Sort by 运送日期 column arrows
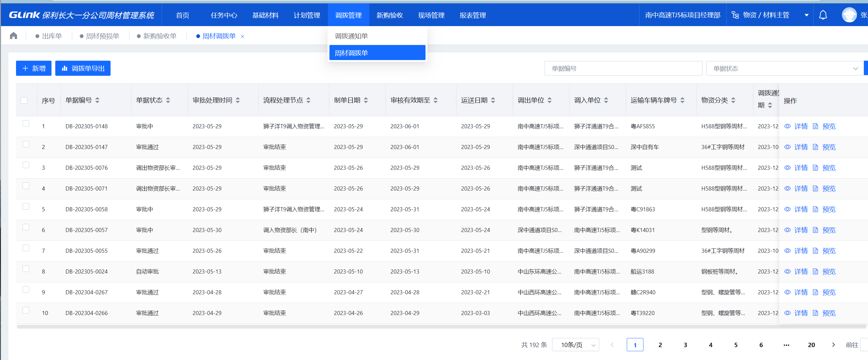The width and height of the screenshot is (868, 360). click(x=493, y=100)
